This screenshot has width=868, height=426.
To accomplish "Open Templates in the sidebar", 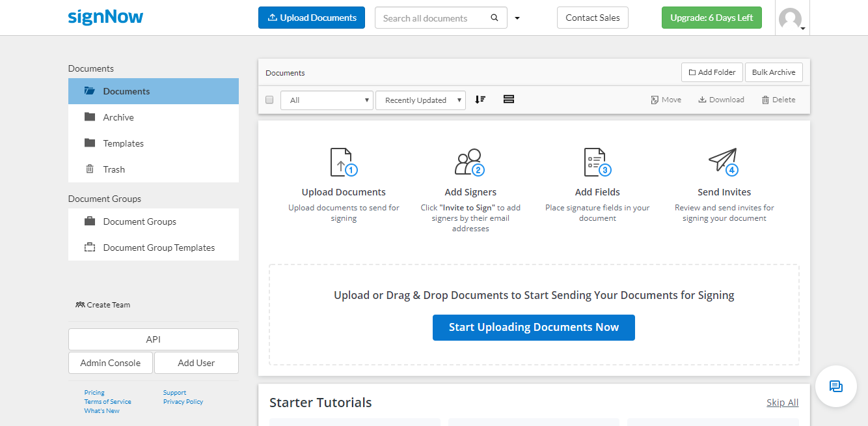I will (154, 143).
